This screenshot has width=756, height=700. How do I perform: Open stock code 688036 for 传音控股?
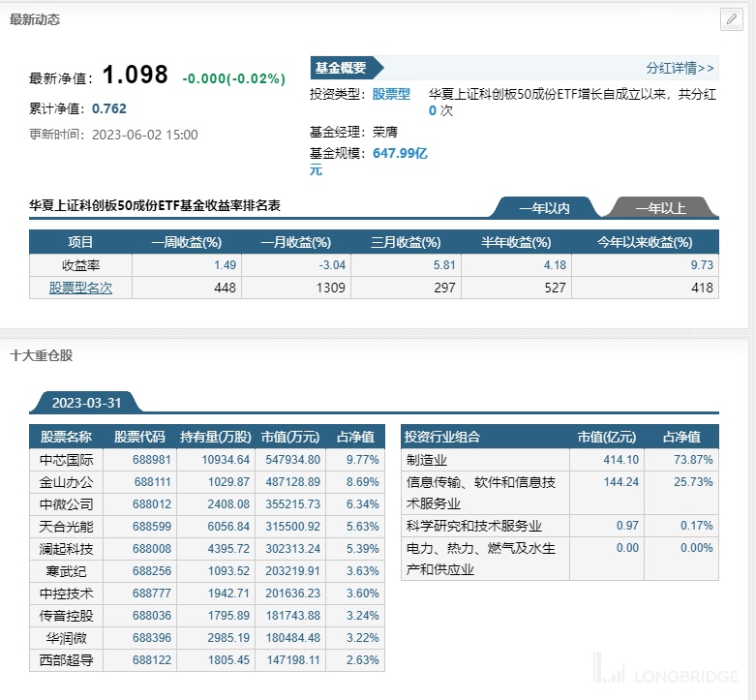point(152,615)
